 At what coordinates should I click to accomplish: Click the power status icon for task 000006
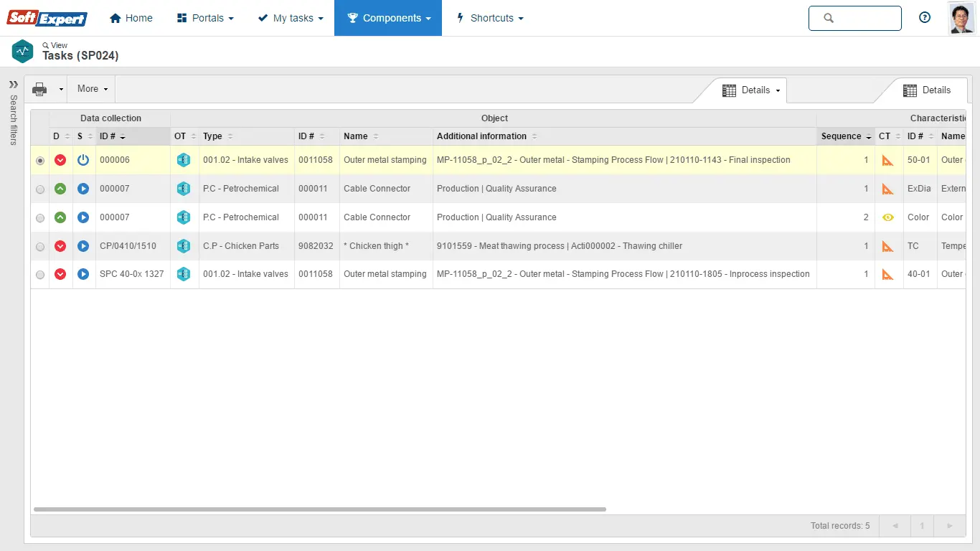coord(83,160)
